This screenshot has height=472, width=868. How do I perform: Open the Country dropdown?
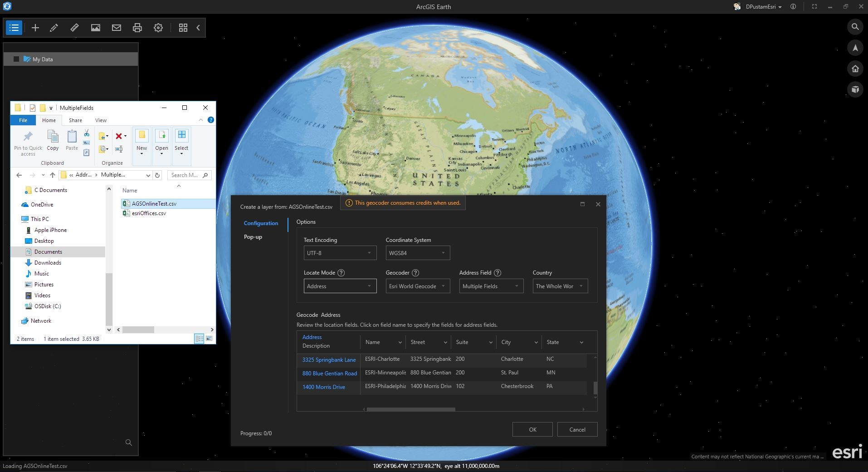560,286
